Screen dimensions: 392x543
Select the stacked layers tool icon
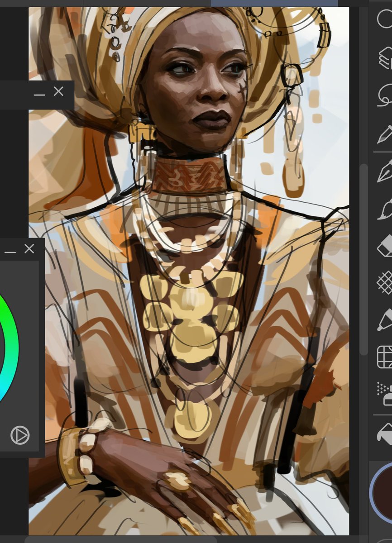[x=385, y=58]
